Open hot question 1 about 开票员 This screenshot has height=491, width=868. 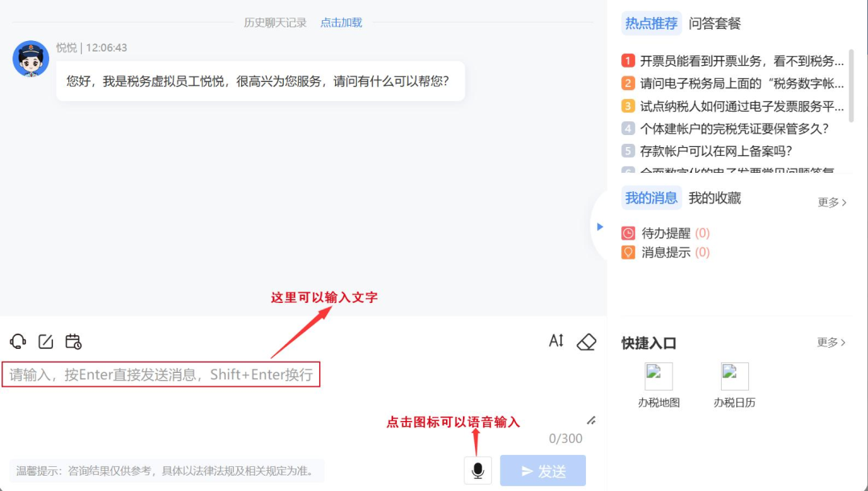tap(732, 60)
